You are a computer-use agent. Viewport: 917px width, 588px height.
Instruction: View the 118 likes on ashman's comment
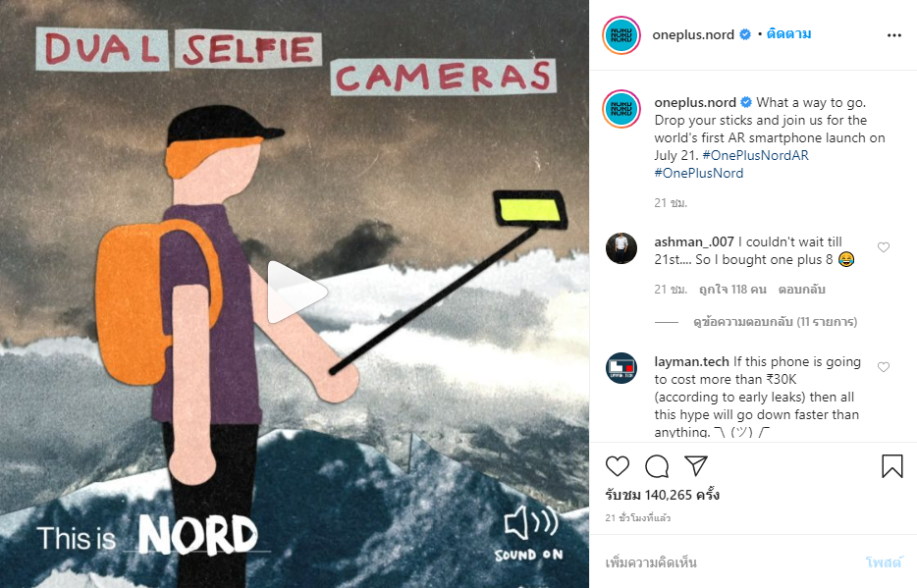pyautogui.click(x=732, y=290)
